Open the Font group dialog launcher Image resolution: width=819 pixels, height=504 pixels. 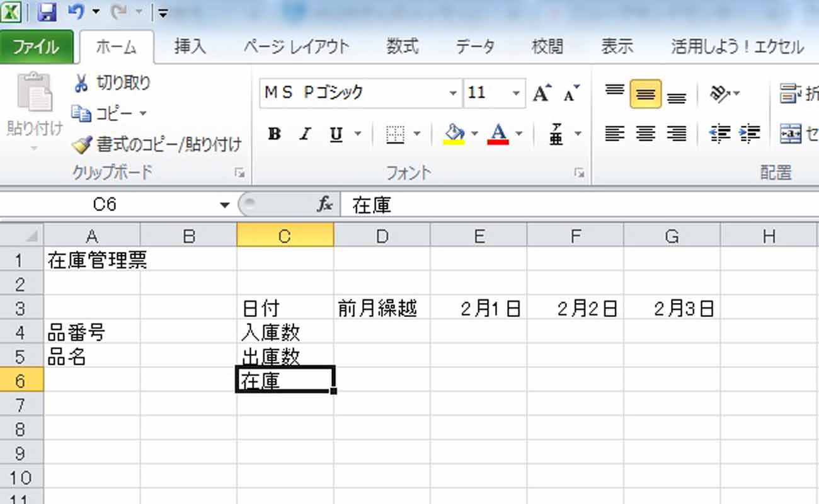(x=579, y=173)
